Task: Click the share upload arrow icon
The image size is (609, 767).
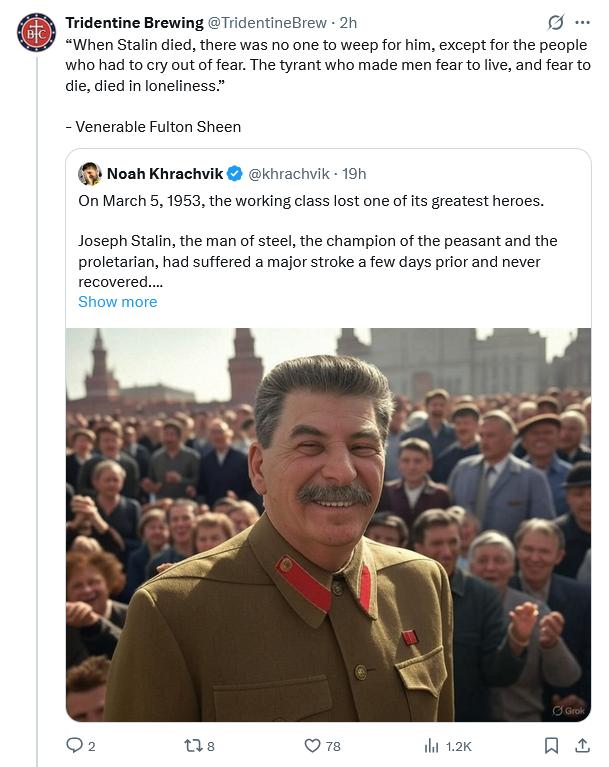Action: [582, 745]
